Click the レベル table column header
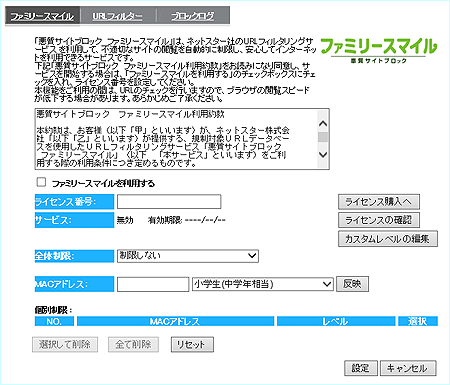450x385 pixels. point(336,321)
